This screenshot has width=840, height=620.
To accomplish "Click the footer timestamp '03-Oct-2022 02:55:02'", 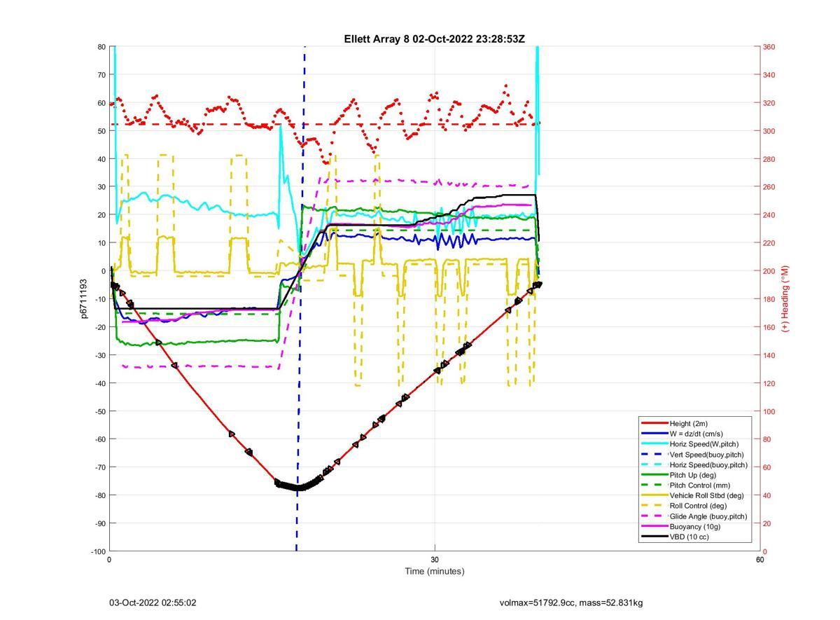I will (x=153, y=602).
